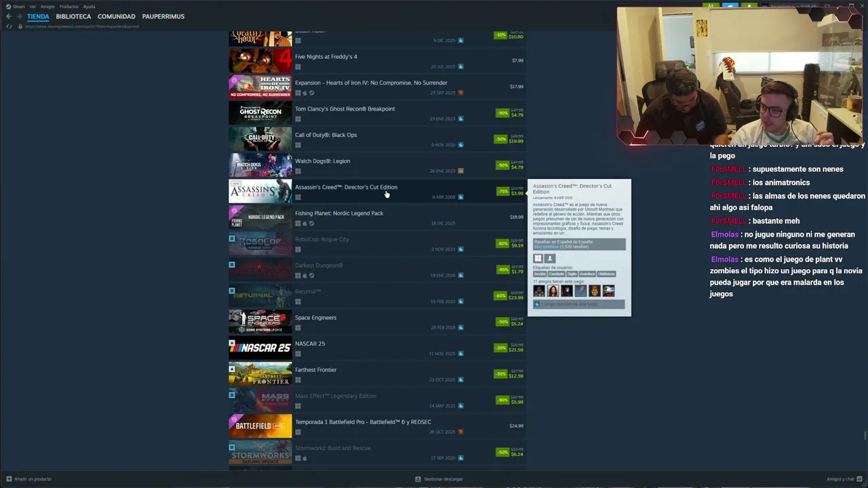Open Tom Clancy's Ghost Recon Breakpoint title
The height and width of the screenshot is (488, 868).
344,109
